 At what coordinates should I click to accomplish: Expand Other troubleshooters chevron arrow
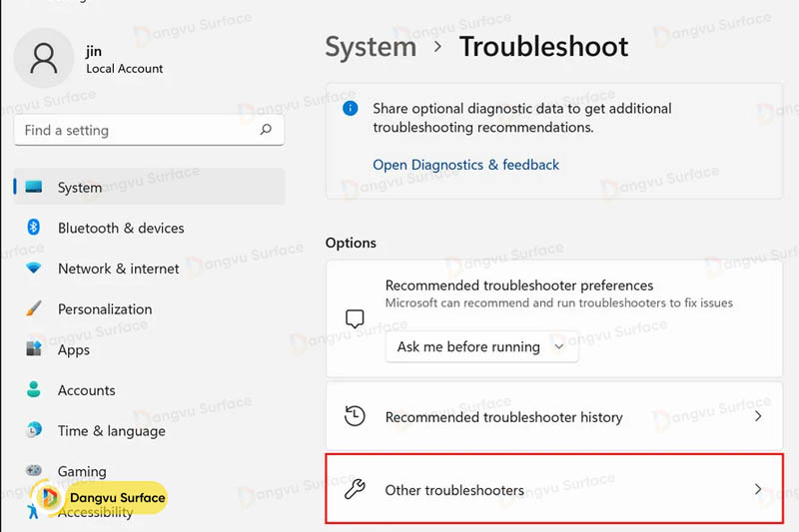point(758,489)
